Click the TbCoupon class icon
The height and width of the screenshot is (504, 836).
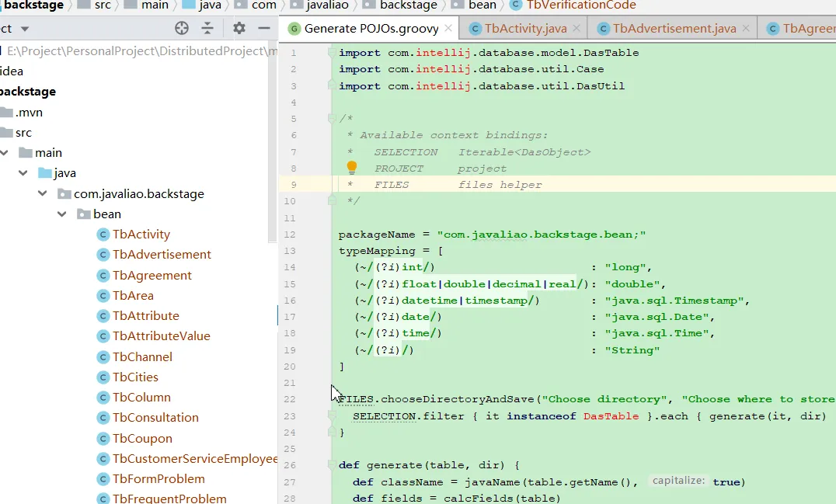[x=103, y=439]
